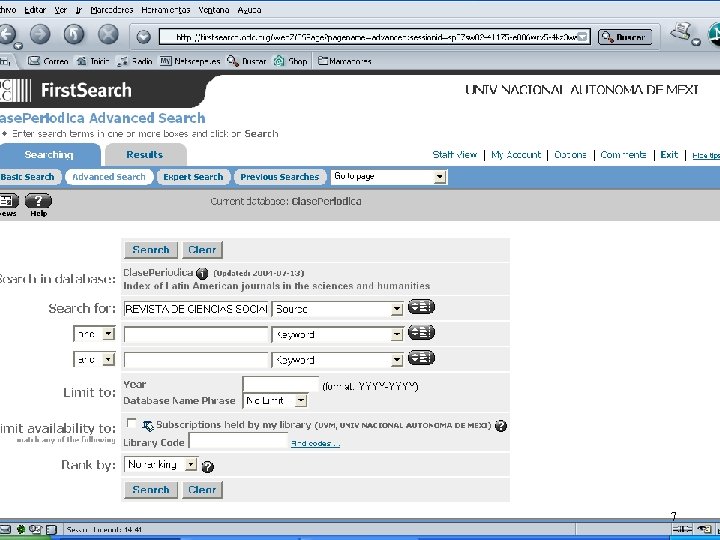
Task: Open the Herramientas menu
Action: [x=166, y=10]
